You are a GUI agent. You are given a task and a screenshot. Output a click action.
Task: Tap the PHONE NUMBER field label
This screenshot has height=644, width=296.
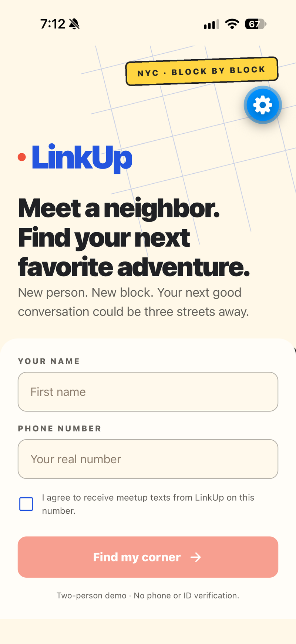(x=60, y=428)
